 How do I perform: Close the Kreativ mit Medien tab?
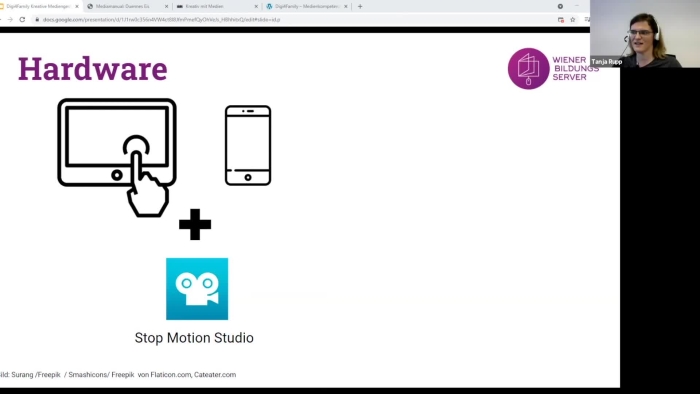point(256,7)
